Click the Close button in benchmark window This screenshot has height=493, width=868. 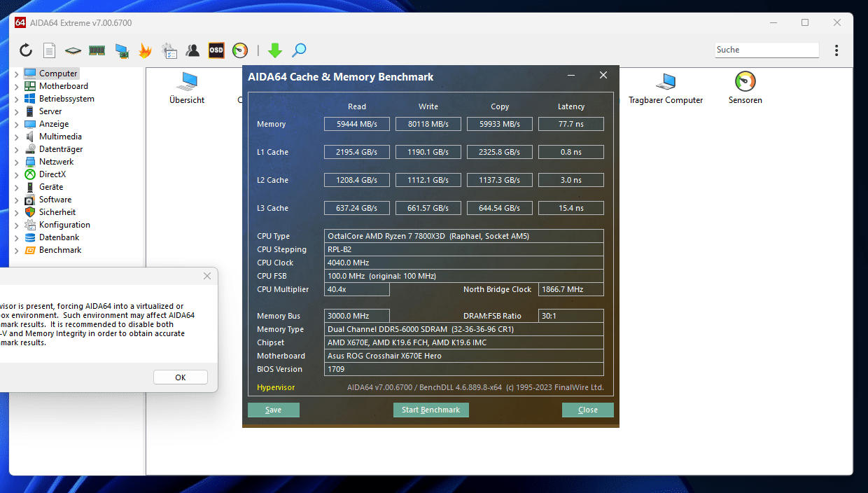click(x=588, y=410)
